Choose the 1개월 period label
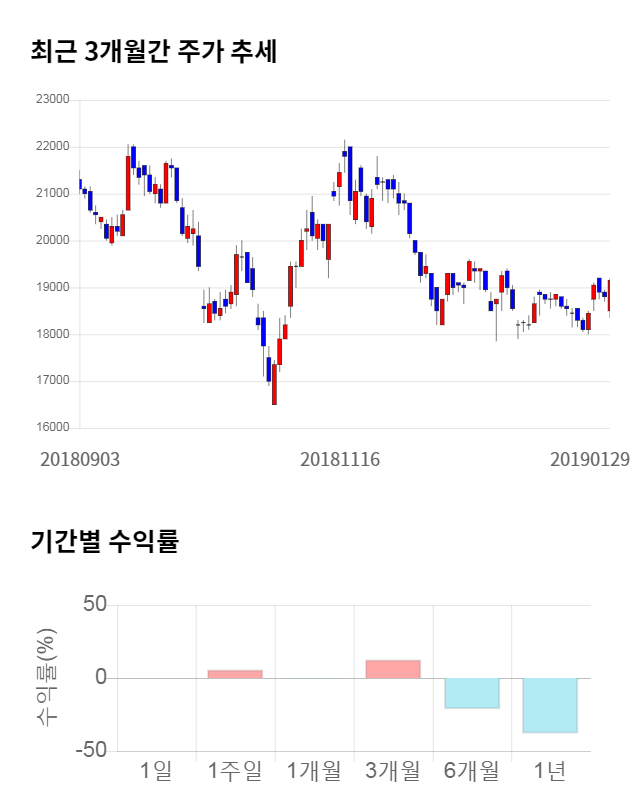The image size is (640, 810). [314, 770]
